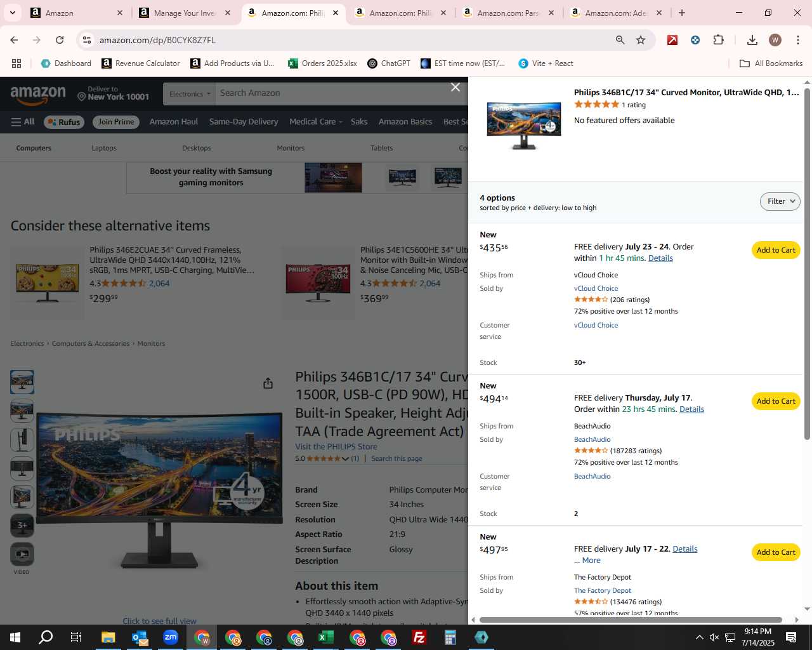Open a new browser tab with plus

[x=682, y=13]
